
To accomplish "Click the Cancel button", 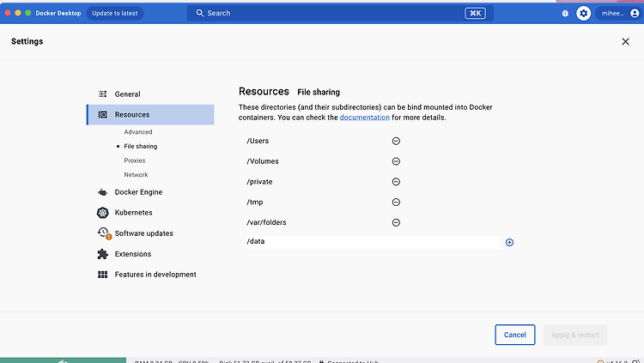I will 514,335.
